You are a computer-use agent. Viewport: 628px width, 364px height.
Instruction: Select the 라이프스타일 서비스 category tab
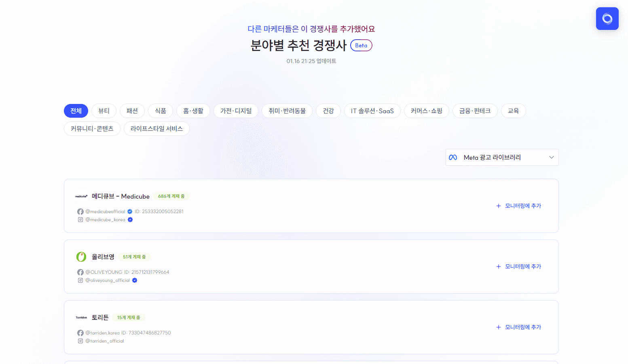(157, 129)
